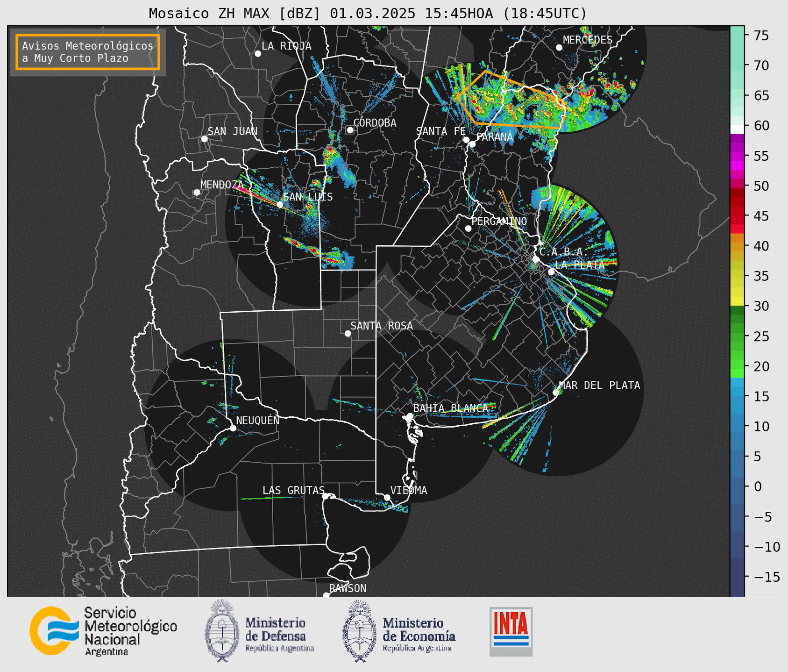Screen dimensions: 788x672
Task: Click the 0 tick label on colorbar
Action: [x=758, y=486]
